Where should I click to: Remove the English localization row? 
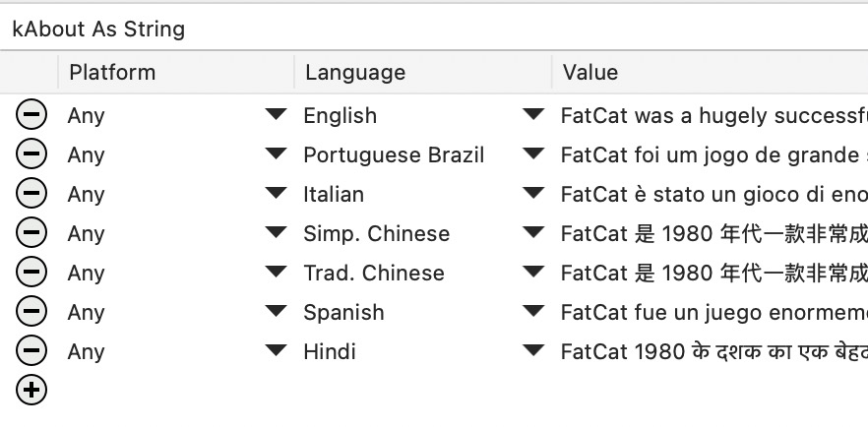(31, 114)
